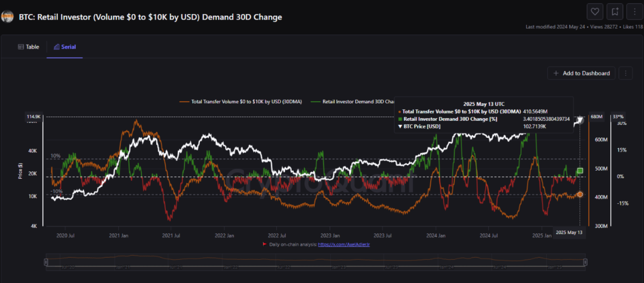Screen dimensions: 644x283
Task: Click the 2025 May 13 date label
Action: pyautogui.click(x=569, y=233)
